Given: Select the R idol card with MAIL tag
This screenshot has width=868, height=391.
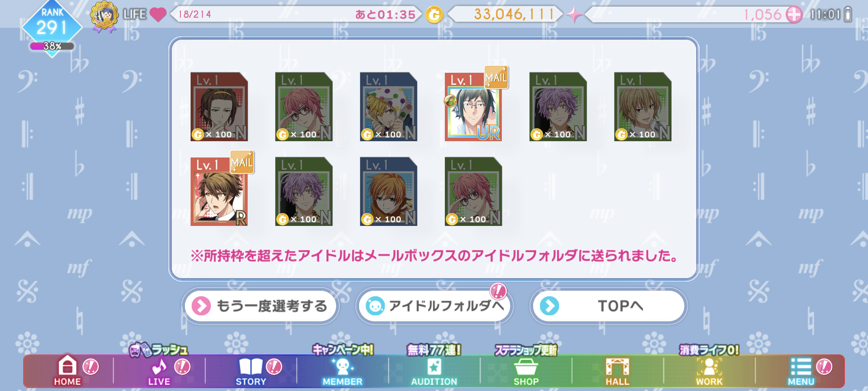Looking at the screenshot, I should (x=219, y=191).
